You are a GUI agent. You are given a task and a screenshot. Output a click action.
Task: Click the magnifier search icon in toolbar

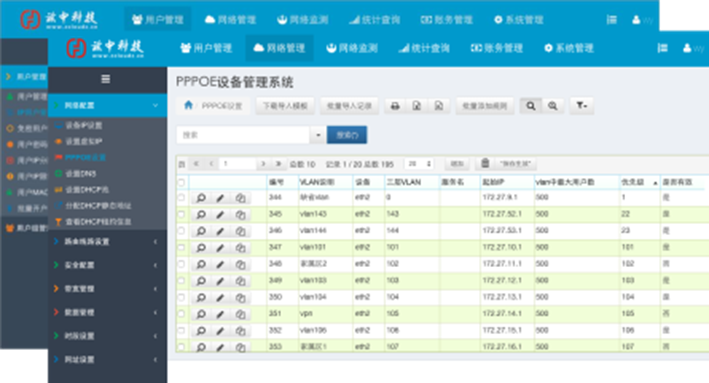click(531, 106)
